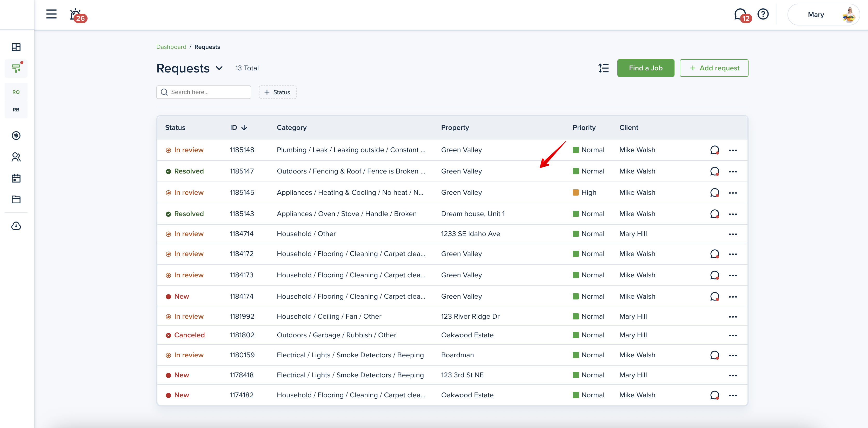
Task: Toggle the list density view icon
Action: [x=603, y=68]
